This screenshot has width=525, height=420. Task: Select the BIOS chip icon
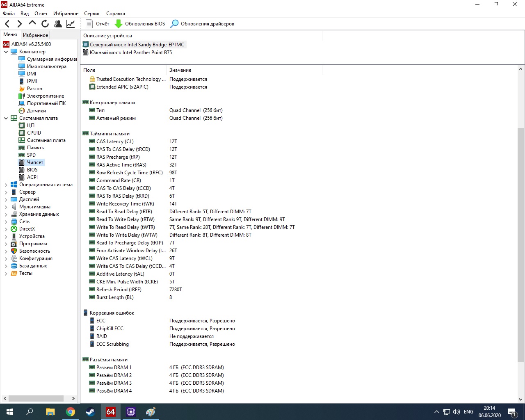coord(22,170)
